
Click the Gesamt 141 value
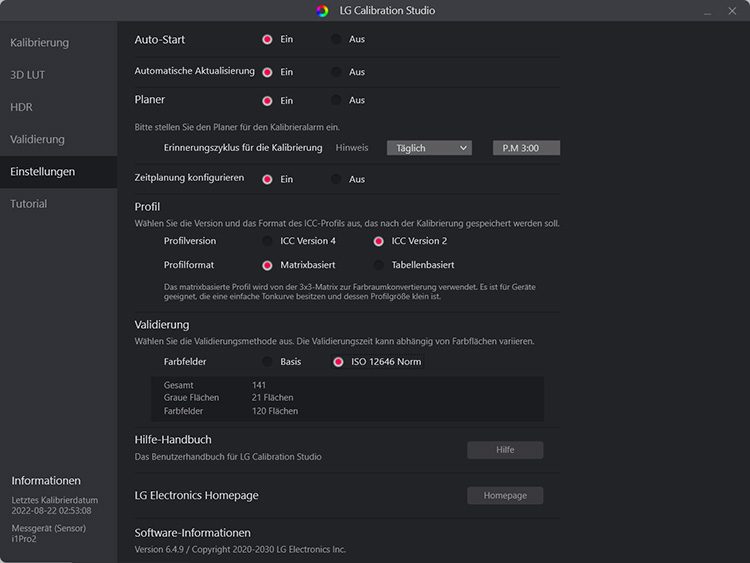click(259, 385)
